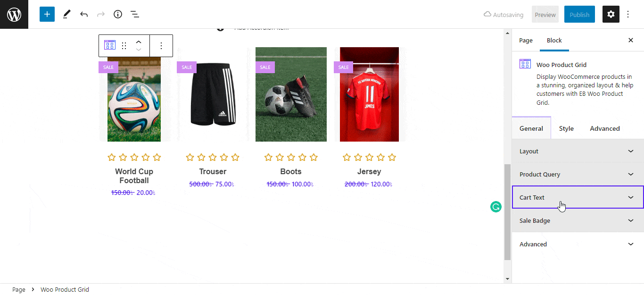
Task: Move block up with arrow
Action: coord(139,42)
